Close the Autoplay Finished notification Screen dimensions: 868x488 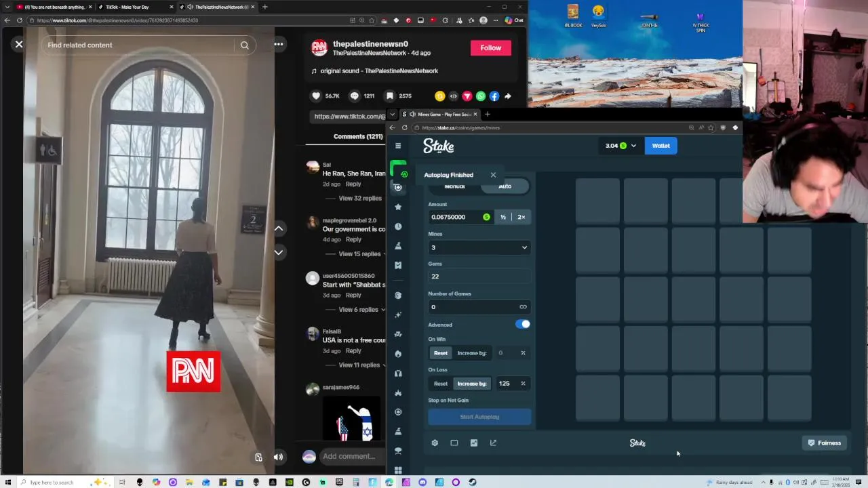(493, 175)
